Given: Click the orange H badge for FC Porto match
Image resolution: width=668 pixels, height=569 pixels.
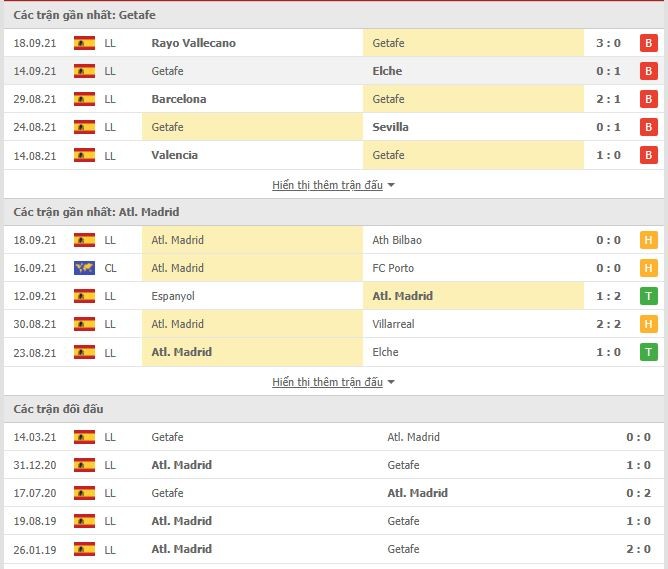Looking at the screenshot, I should (648, 268).
